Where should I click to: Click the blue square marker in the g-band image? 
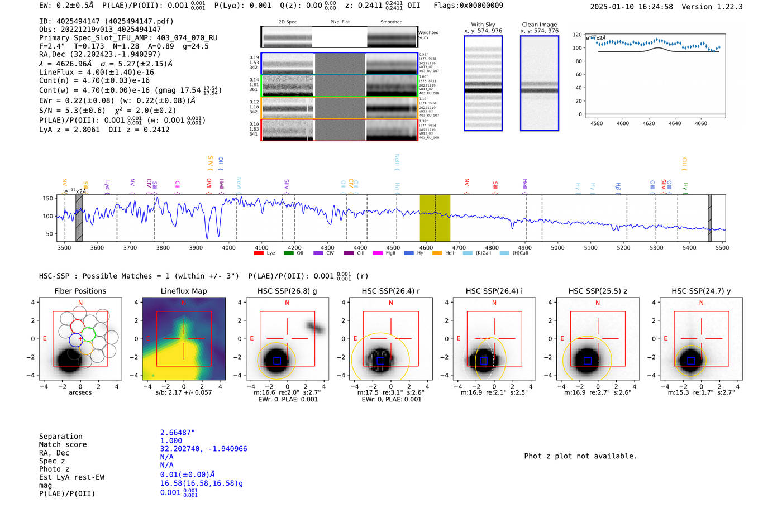point(276,361)
